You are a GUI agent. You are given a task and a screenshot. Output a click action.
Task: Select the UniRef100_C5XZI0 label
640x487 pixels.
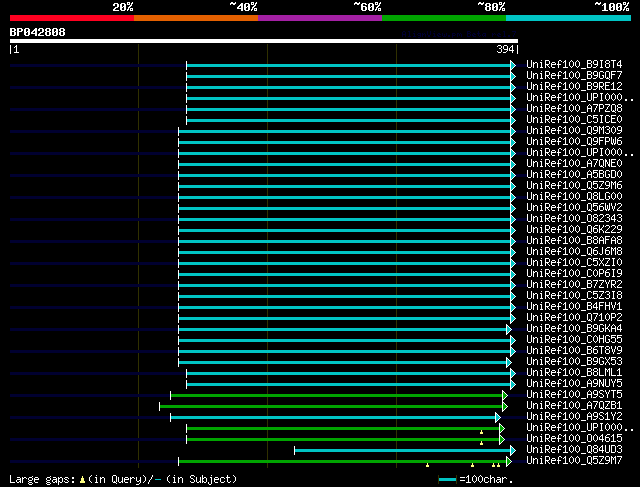pos(574,263)
